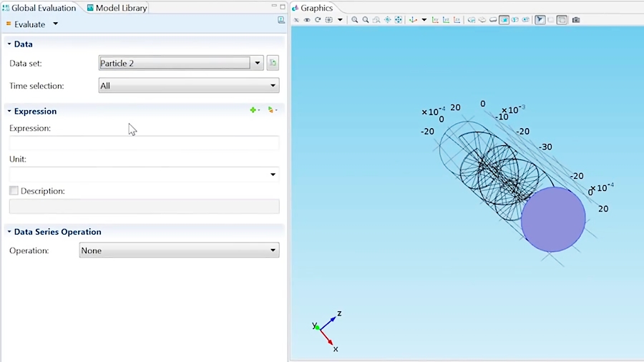Activate the Zoom Box tool
The width and height of the screenshot is (644, 362).
(376, 20)
